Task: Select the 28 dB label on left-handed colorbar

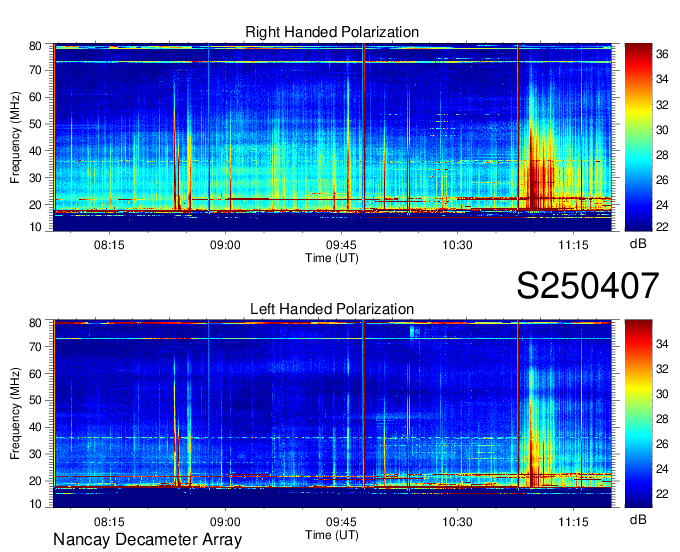Action: tap(662, 420)
